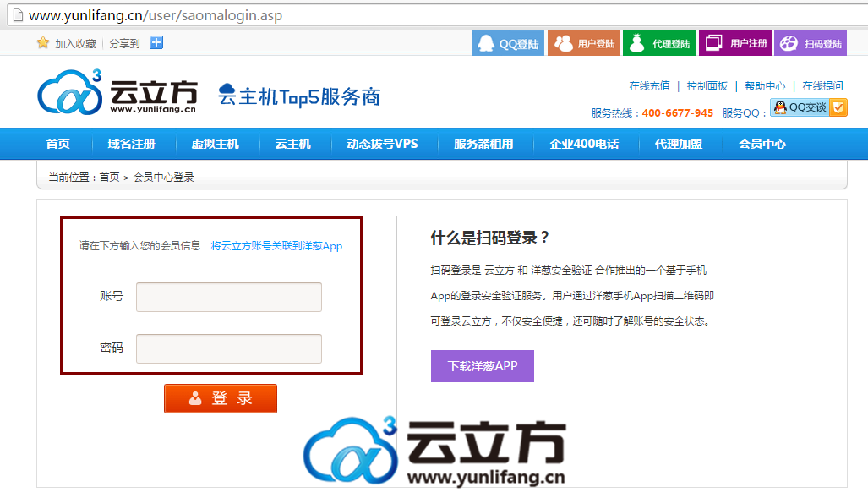Click the 用户登陆 orange button
868x498 pixels.
(x=584, y=43)
